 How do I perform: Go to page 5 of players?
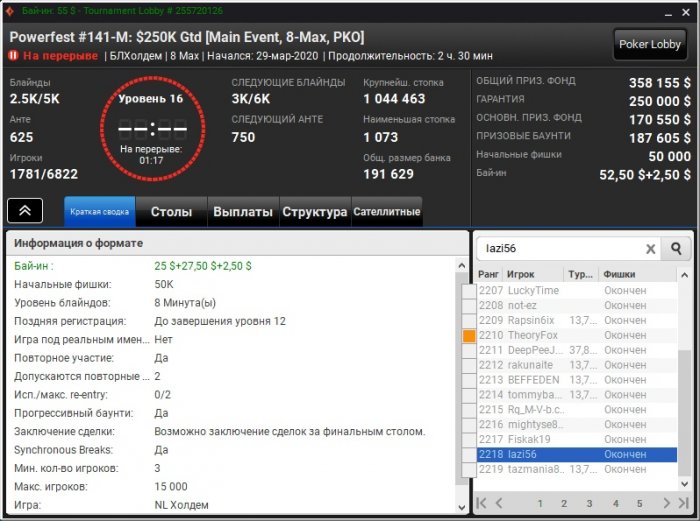click(639, 504)
